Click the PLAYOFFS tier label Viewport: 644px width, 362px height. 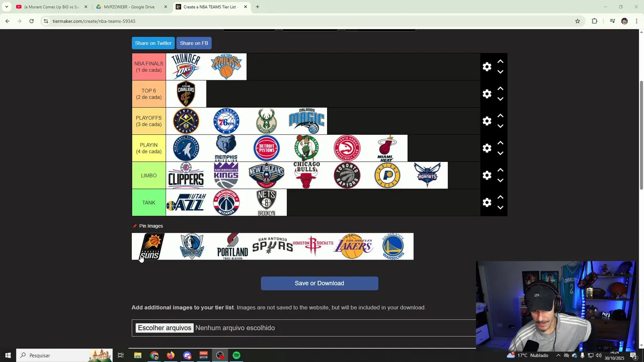tap(149, 121)
